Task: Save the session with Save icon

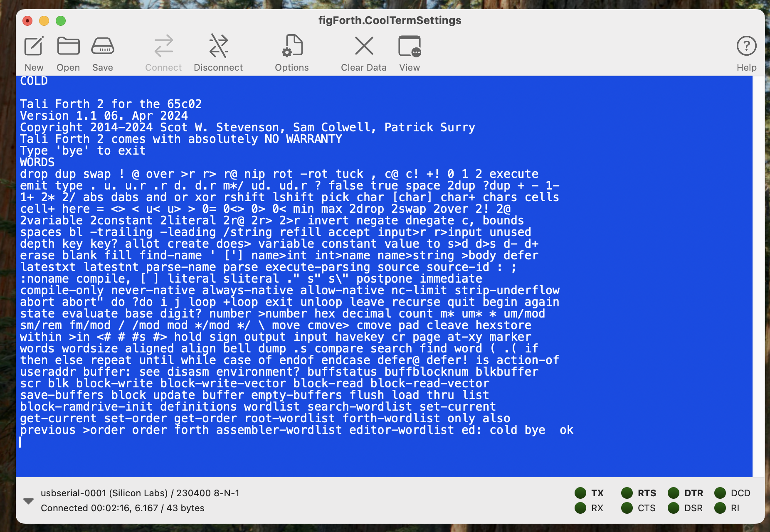Action: (x=102, y=46)
